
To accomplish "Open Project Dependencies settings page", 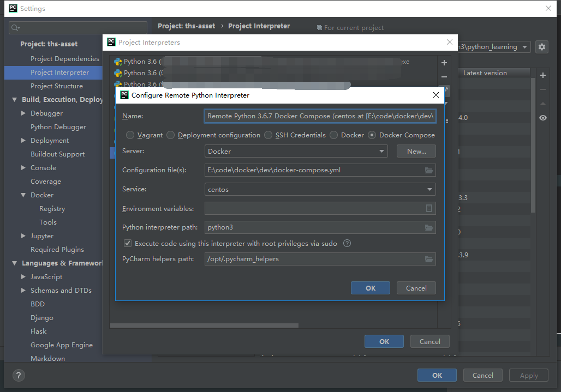I will [65, 58].
